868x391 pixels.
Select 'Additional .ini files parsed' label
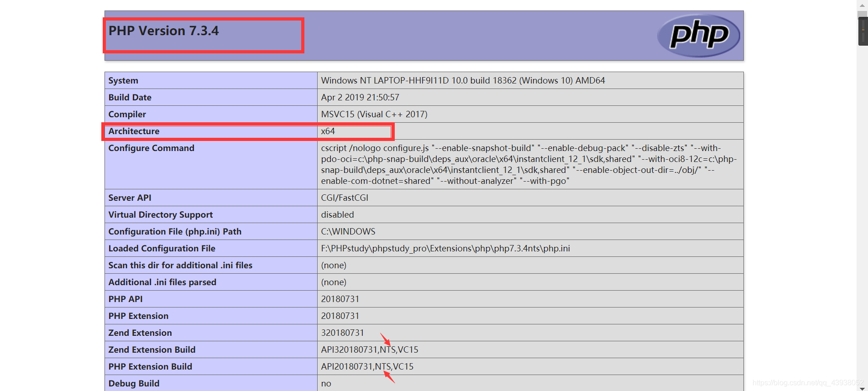coord(162,282)
